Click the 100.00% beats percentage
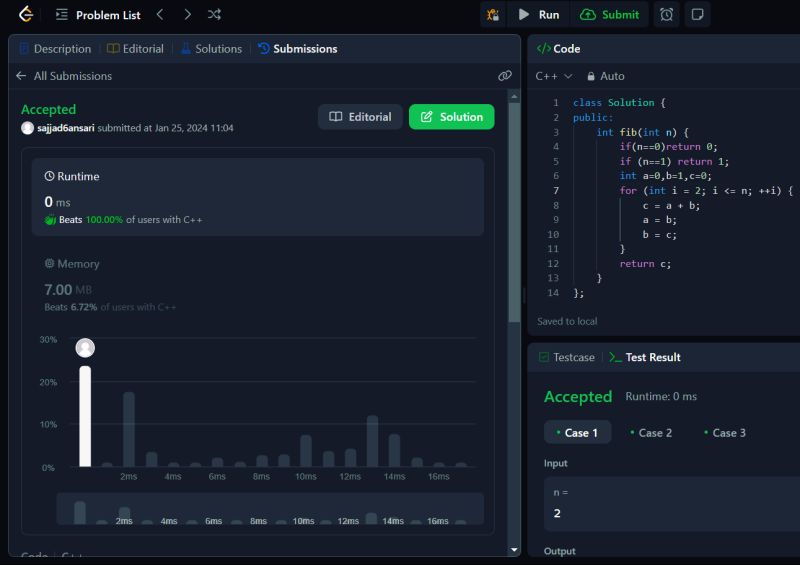Image resolution: width=800 pixels, height=565 pixels. point(104,220)
